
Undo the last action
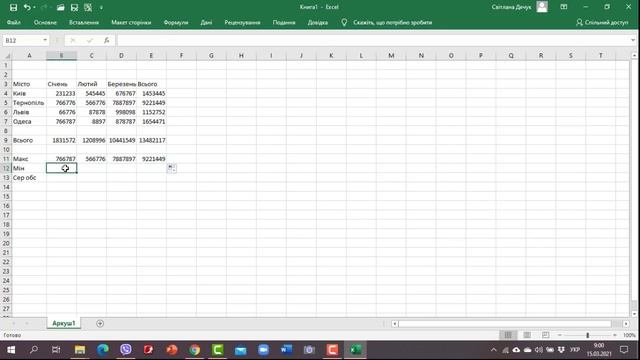27,7
